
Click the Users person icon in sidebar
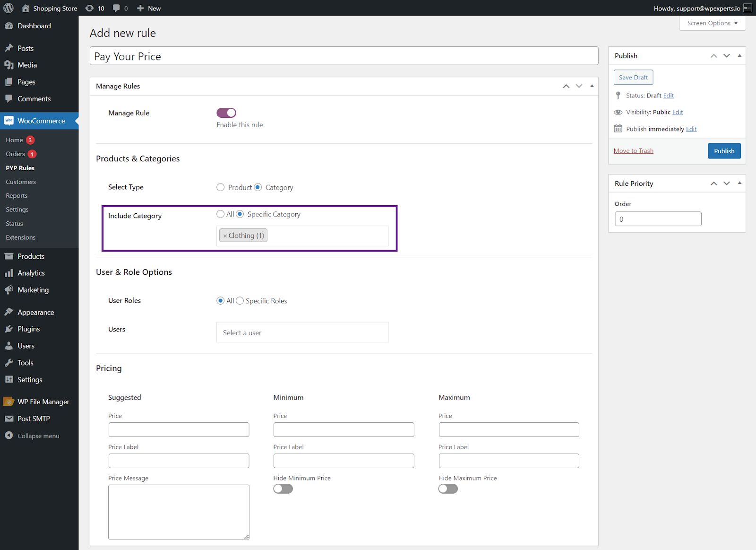pos(9,346)
